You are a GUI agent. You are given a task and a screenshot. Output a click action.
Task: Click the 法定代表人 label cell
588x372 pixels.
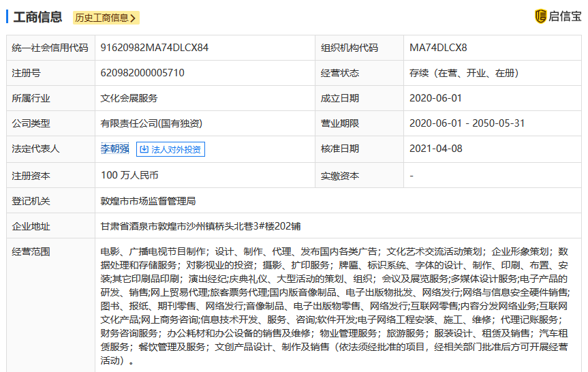point(50,149)
